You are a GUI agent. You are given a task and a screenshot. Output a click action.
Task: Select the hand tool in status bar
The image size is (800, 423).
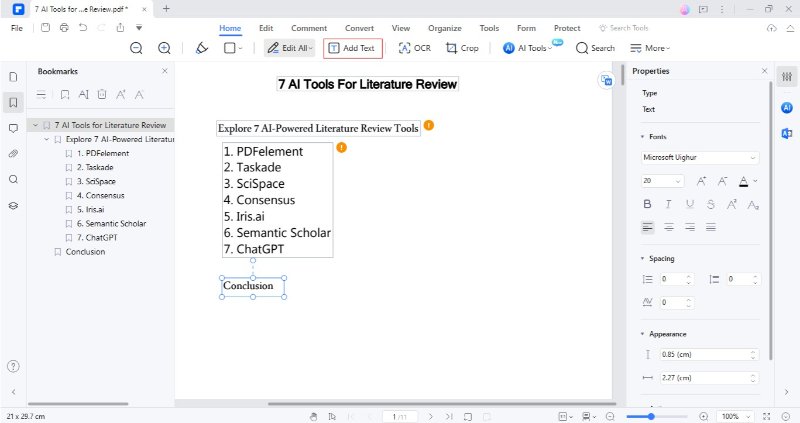tap(313, 416)
